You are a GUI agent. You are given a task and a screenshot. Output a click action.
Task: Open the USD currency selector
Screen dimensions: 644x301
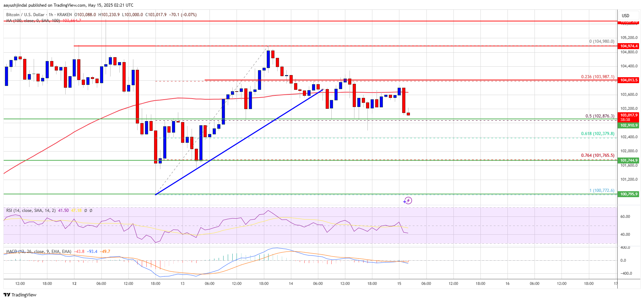tap(625, 15)
